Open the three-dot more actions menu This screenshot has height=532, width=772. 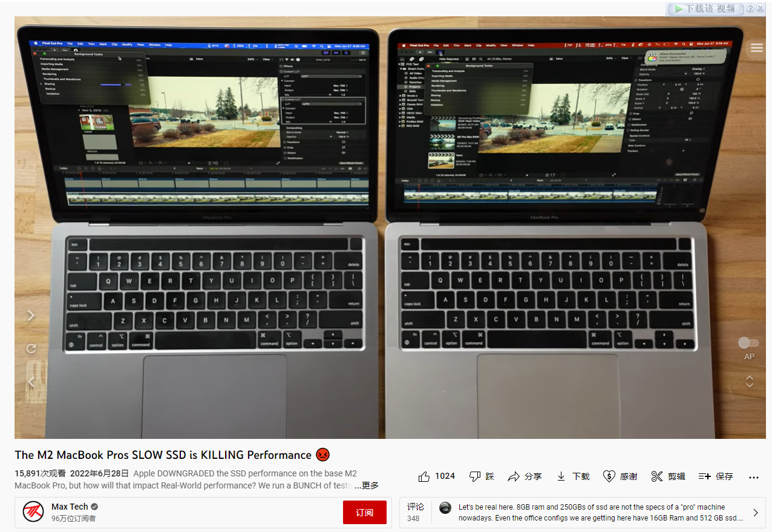pos(753,477)
